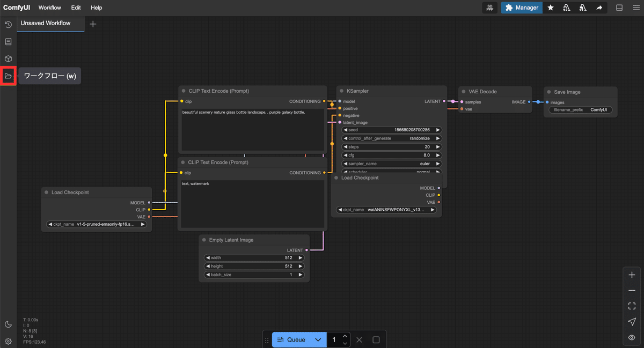Image resolution: width=644 pixels, height=348 pixels.
Task: Zoom out the canvas with minus button
Action: click(x=632, y=290)
